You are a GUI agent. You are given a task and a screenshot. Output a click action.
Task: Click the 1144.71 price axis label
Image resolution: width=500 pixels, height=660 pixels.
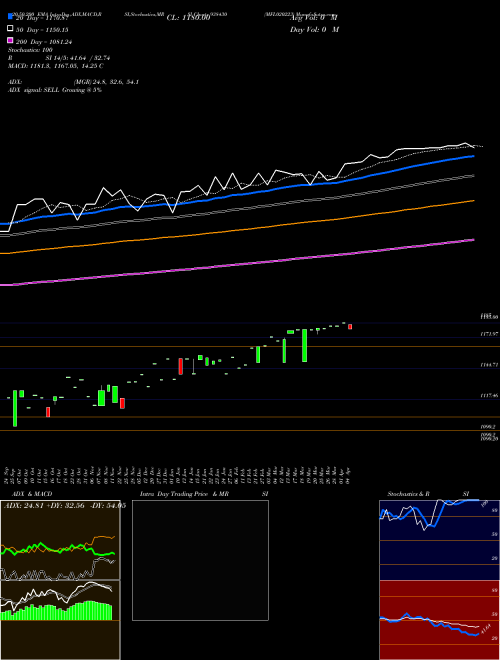pos(490,365)
